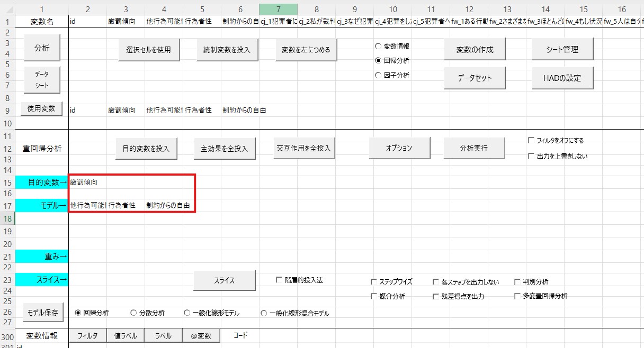Screen dimensions: 644x348
Task: Click the 分析 button
Action: point(42,48)
